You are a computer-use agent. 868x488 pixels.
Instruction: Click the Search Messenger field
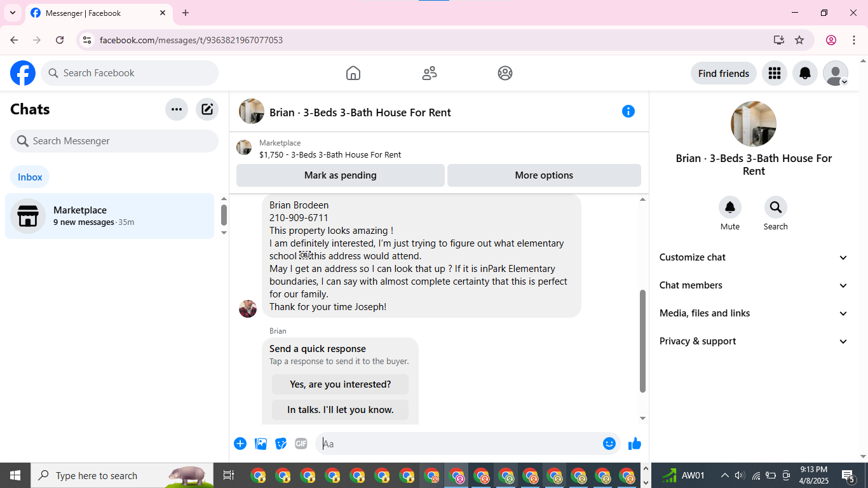pos(114,141)
